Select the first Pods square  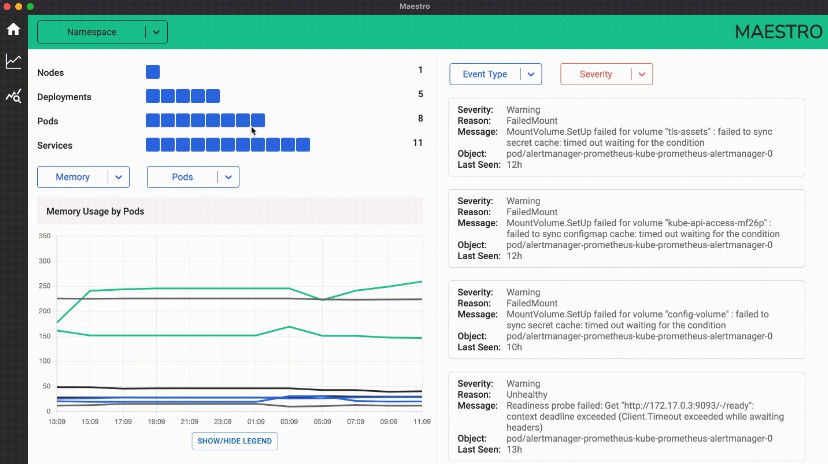[x=153, y=120]
